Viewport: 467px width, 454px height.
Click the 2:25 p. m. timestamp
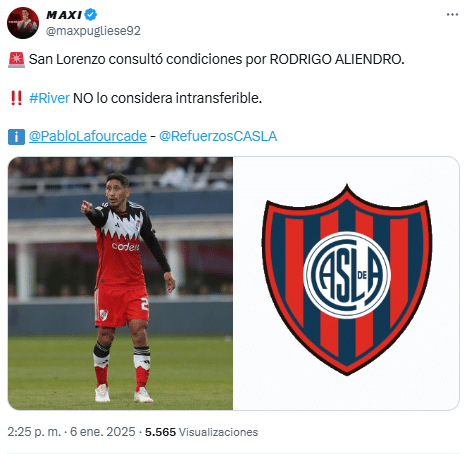[34, 432]
